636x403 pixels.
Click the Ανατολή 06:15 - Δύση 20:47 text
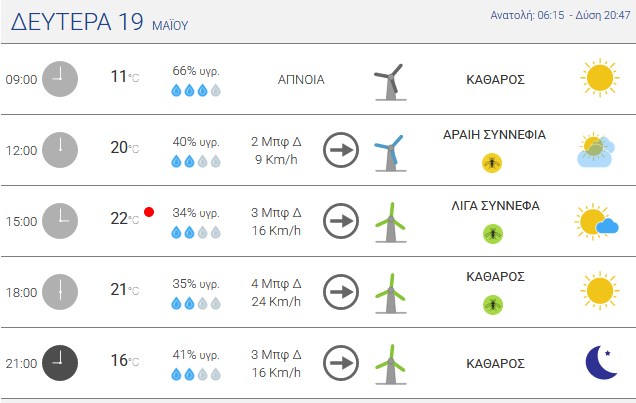pyautogui.click(x=561, y=15)
